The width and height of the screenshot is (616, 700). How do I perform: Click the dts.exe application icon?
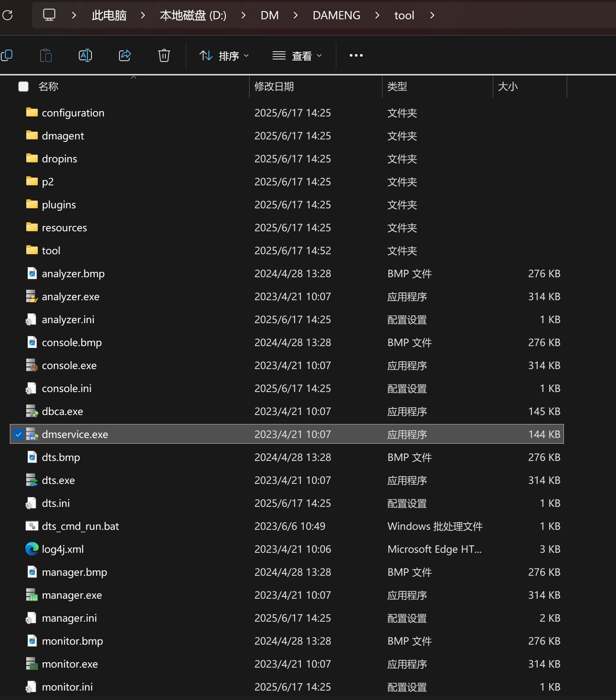click(x=32, y=480)
